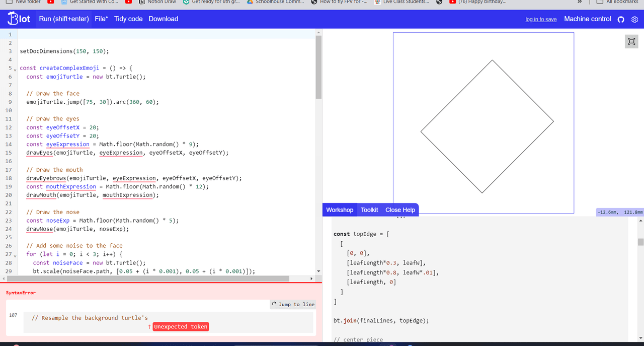Open the settings gear icon
Viewport: 644px width, 346px height.
coord(634,19)
